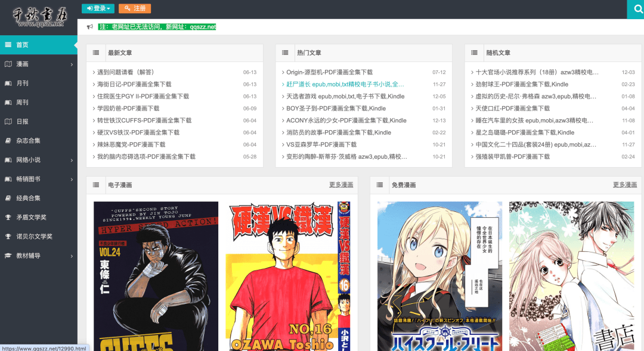
Task: Open BOY圣子到-PDF漫画全集下载,Kindle
Action: [336, 108]
